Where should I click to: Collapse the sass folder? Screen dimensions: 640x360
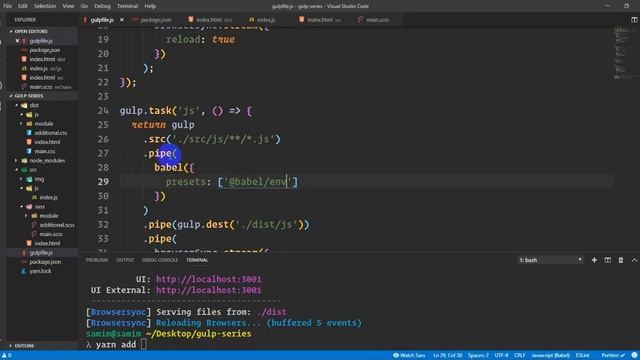[x=40, y=207]
